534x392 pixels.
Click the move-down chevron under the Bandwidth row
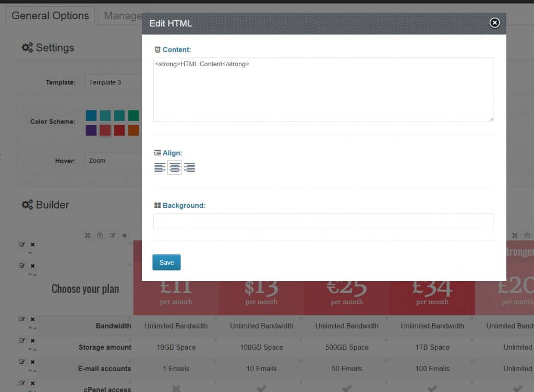pyautogui.click(x=30, y=326)
